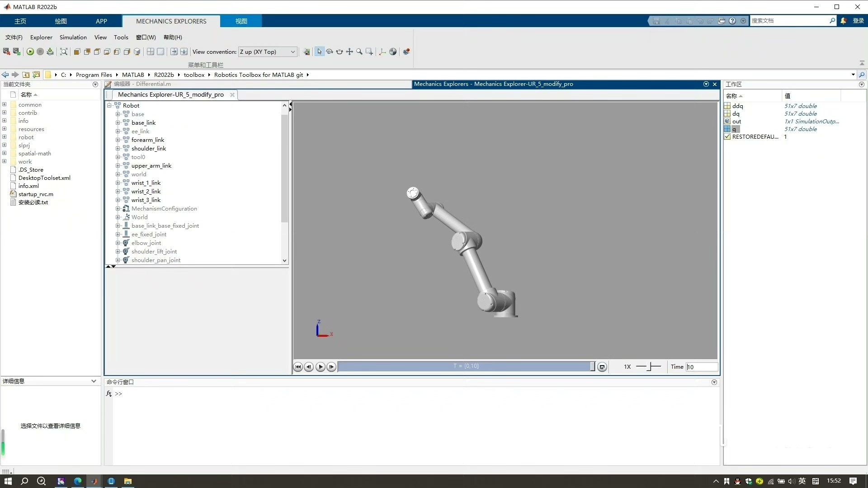
Task: Click the 搜索文档 search field
Action: (789, 21)
